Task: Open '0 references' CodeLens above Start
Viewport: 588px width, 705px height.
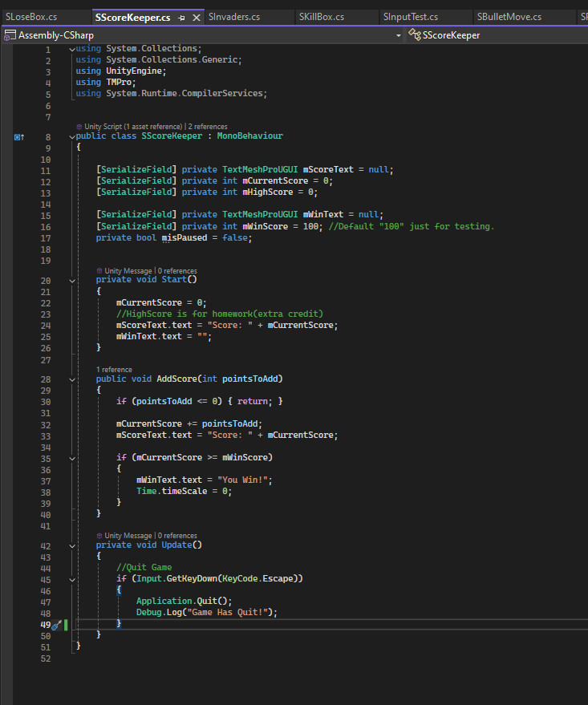Action: point(177,271)
